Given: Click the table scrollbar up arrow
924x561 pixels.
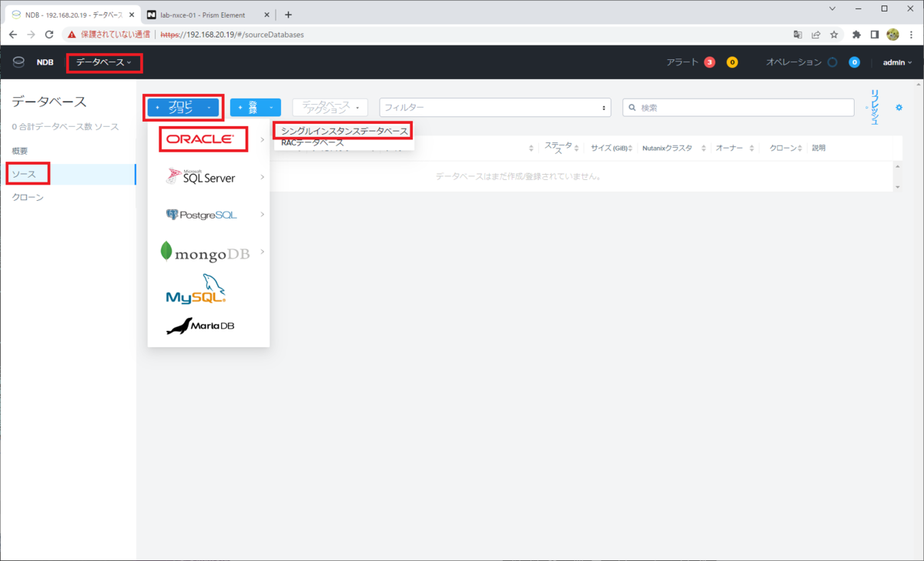Looking at the screenshot, I should tap(897, 165).
